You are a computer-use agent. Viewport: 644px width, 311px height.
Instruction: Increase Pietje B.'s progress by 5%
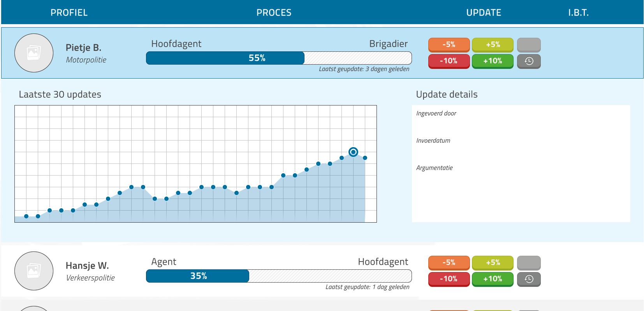tap(492, 45)
